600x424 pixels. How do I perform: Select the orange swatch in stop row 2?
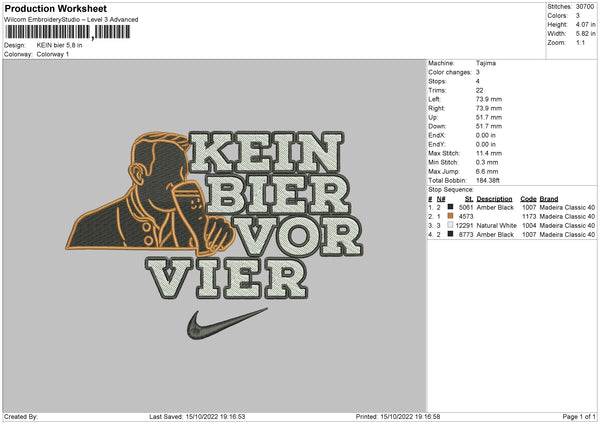[450, 216]
